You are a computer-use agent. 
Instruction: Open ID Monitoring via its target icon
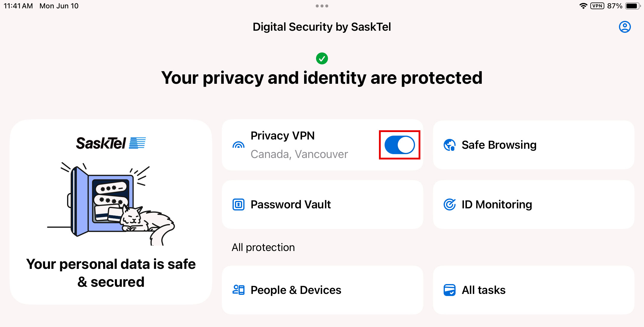(x=449, y=204)
